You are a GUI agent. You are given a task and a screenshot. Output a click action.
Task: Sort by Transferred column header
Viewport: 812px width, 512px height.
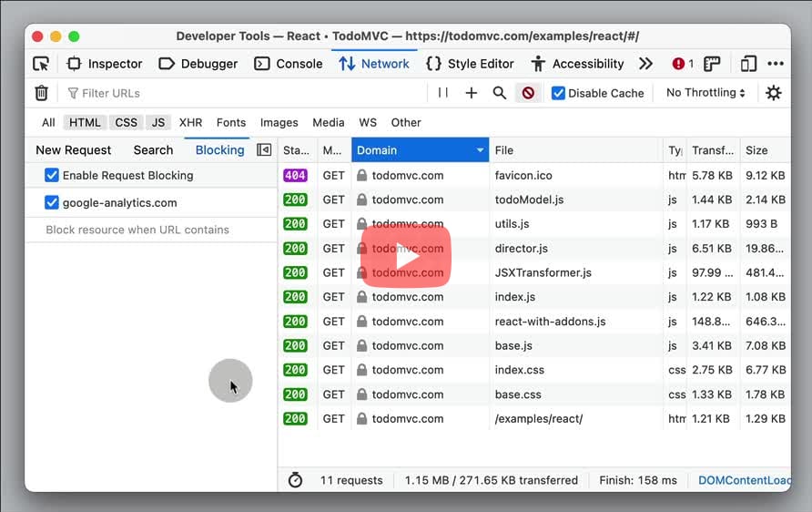(x=713, y=150)
